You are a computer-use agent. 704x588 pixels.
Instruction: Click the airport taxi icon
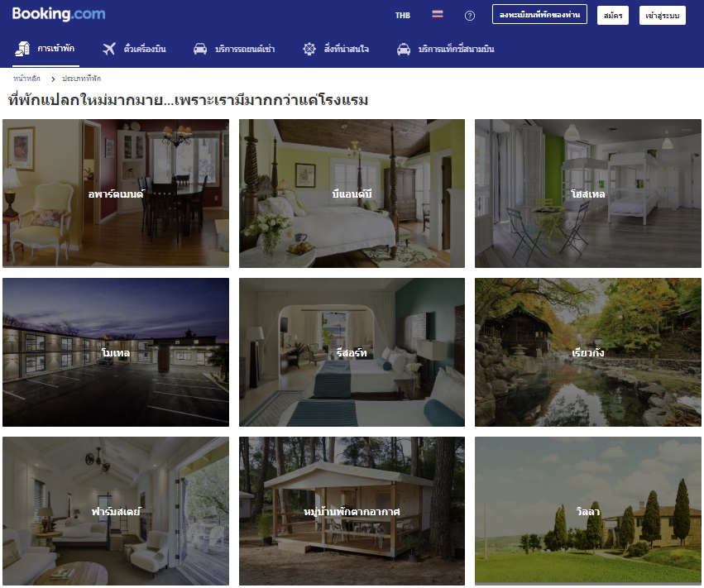point(404,49)
